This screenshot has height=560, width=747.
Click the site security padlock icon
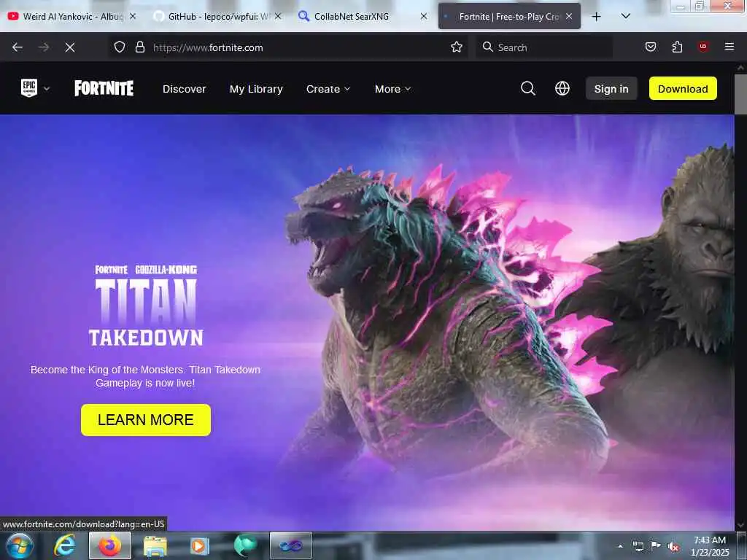[x=139, y=47]
